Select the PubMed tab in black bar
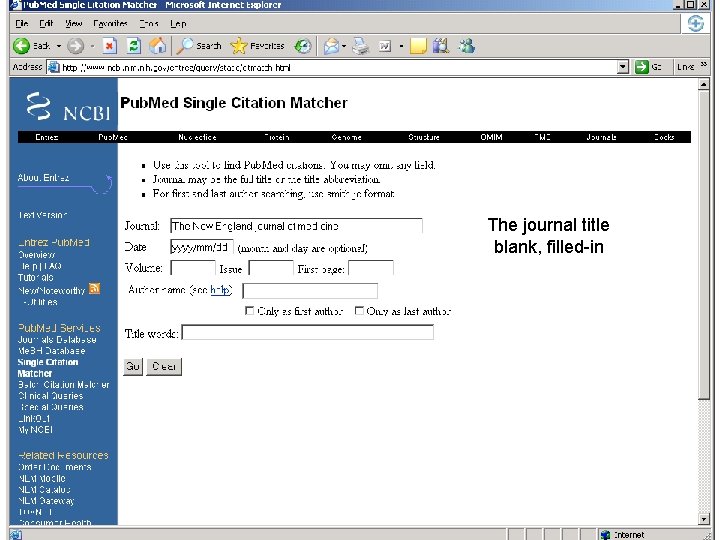This screenshot has width=720, height=540. (113, 137)
